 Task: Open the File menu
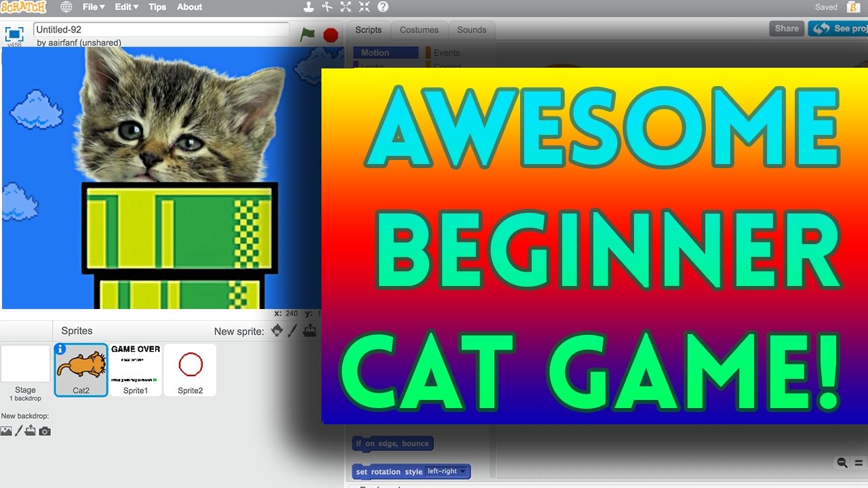click(94, 7)
